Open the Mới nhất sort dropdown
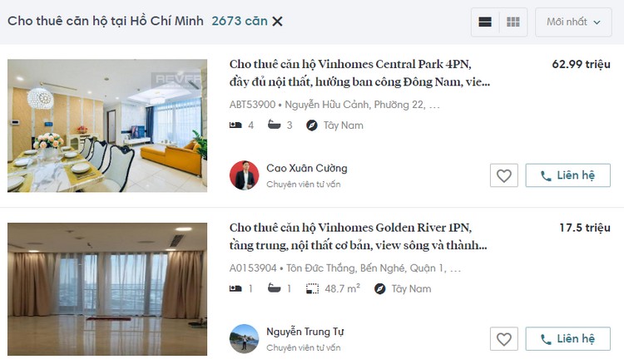Viewport: 624px width, 364px height. 573,22
